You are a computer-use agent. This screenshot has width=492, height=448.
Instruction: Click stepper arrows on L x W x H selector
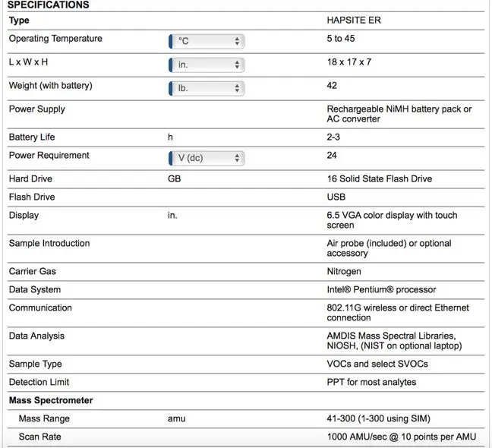tap(237, 65)
